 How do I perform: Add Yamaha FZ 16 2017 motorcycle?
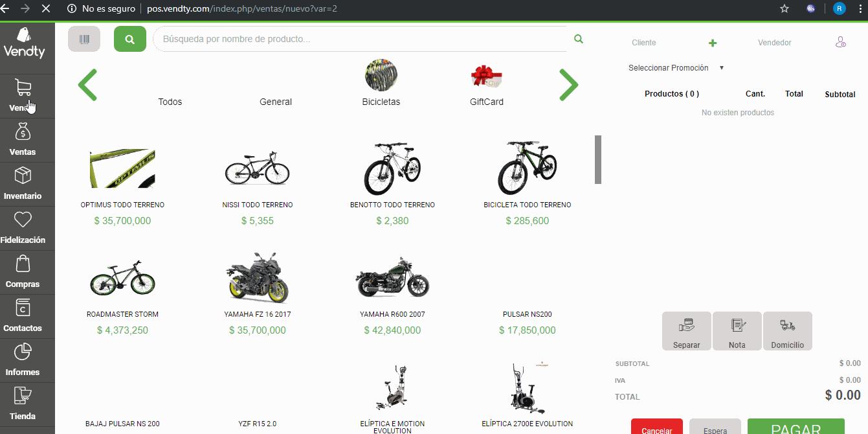258,295
